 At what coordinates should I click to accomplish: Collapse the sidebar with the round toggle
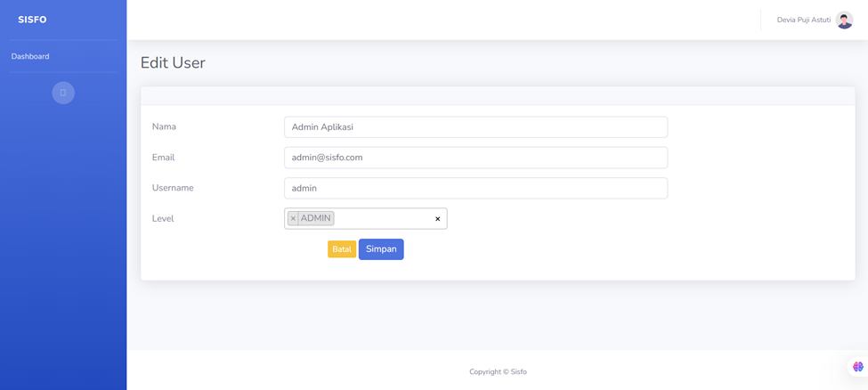[x=63, y=93]
